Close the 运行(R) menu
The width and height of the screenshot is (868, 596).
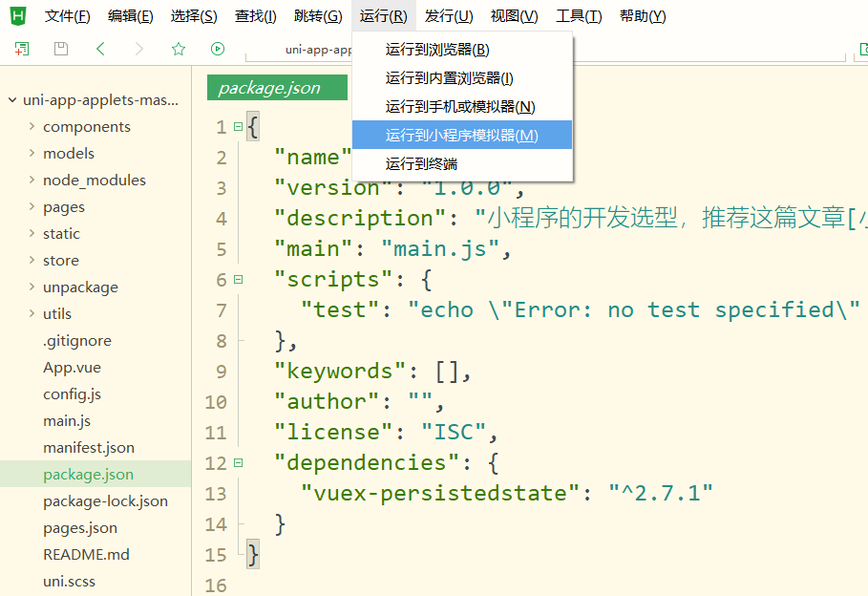pyautogui.click(x=383, y=16)
